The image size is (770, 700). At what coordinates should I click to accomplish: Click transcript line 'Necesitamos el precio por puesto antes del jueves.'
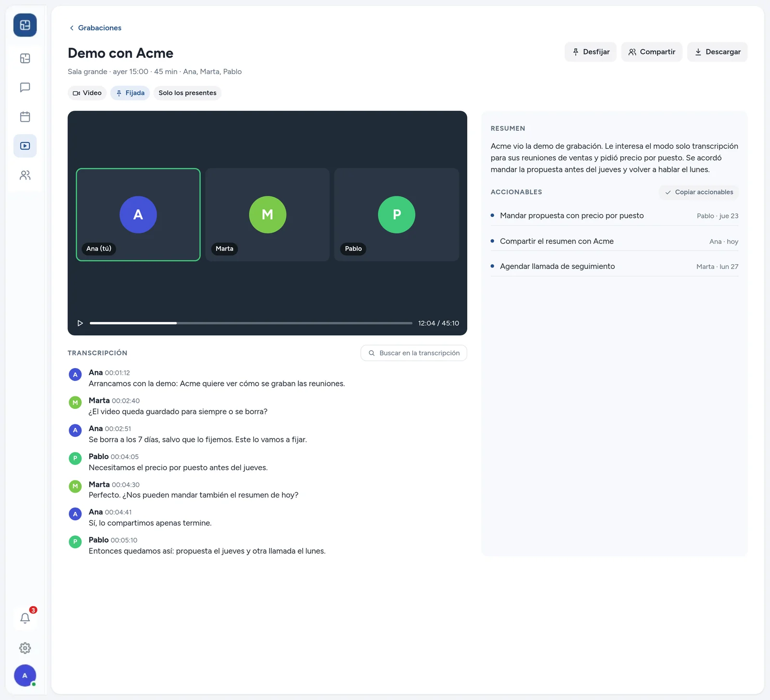(178, 468)
